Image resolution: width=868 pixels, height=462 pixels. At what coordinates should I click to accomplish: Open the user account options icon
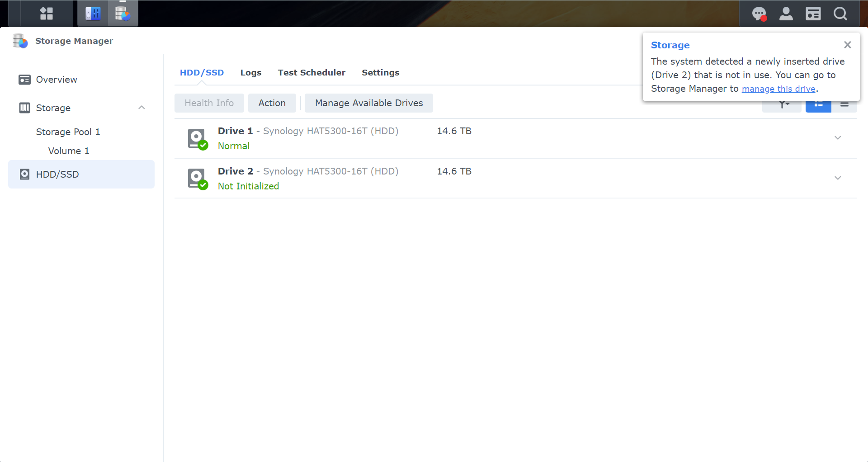786,14
